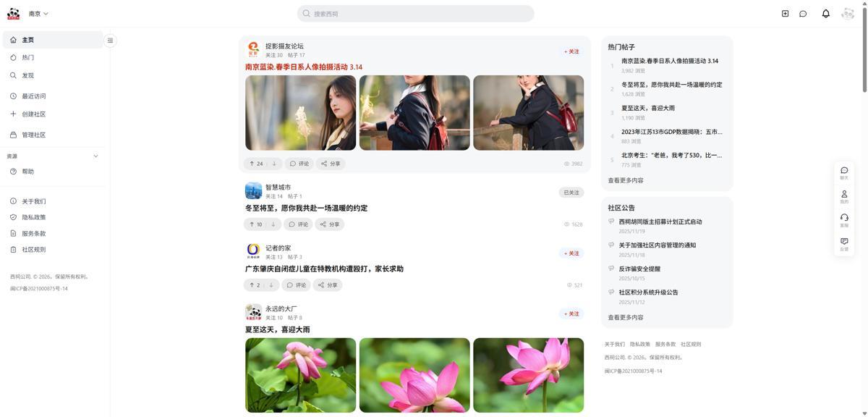Expand 查看更多内容 under 热门帖子

point(626,180)
